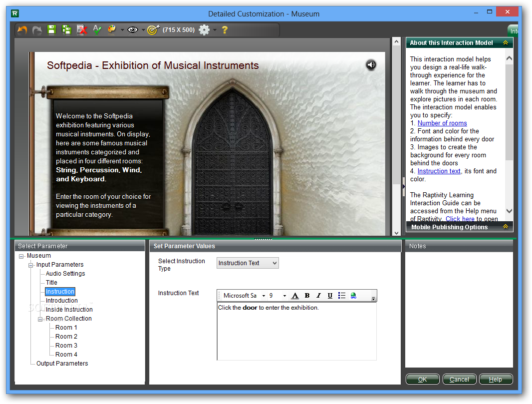
Task: Open the gear settings icon
Action: point(204,30)
